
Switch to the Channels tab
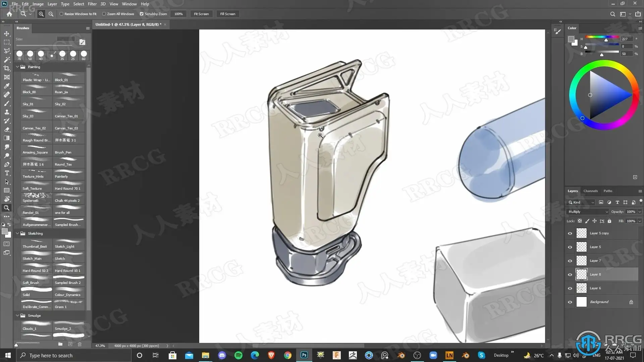[590, 191]
